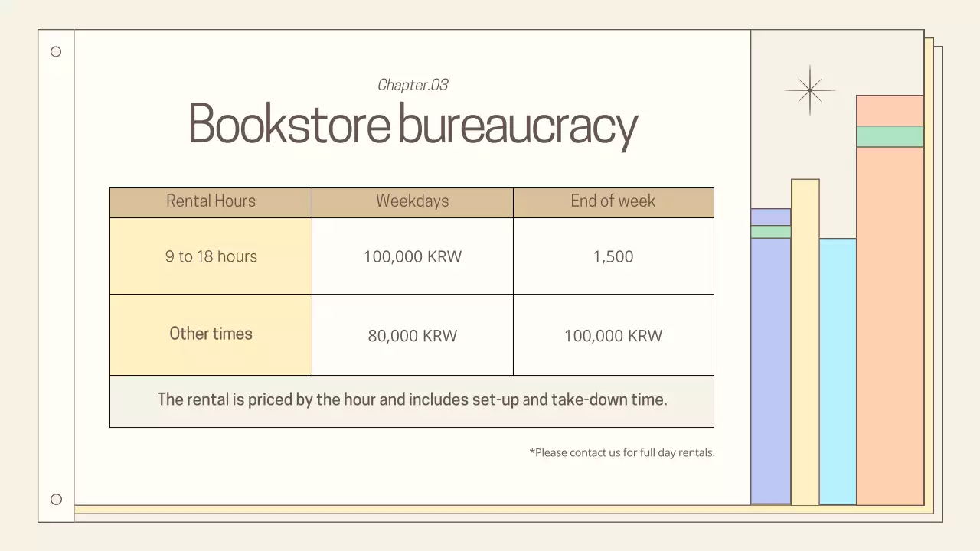This screenshot has height=551, width=980.
Task: Click the top-left binder ring hole
Action: [56, 51]
